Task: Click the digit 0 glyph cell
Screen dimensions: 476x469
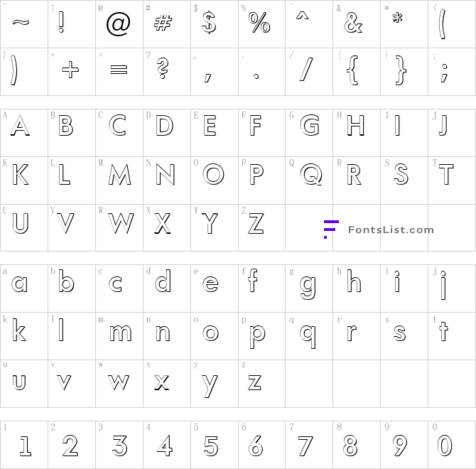Action: [x=452, y=445]
